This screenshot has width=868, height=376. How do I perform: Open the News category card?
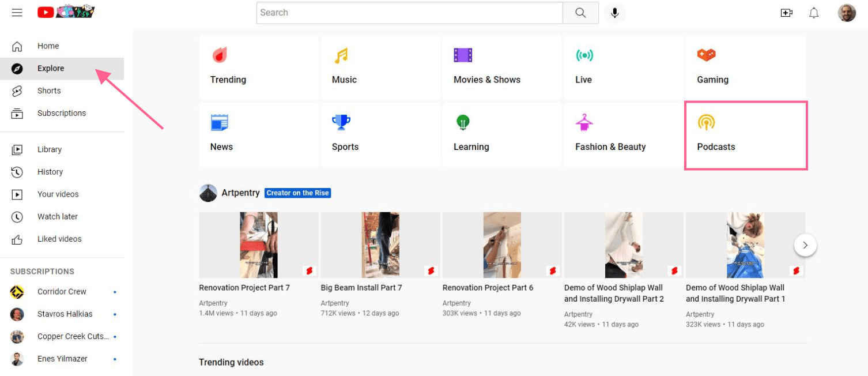tap(259, 135)
